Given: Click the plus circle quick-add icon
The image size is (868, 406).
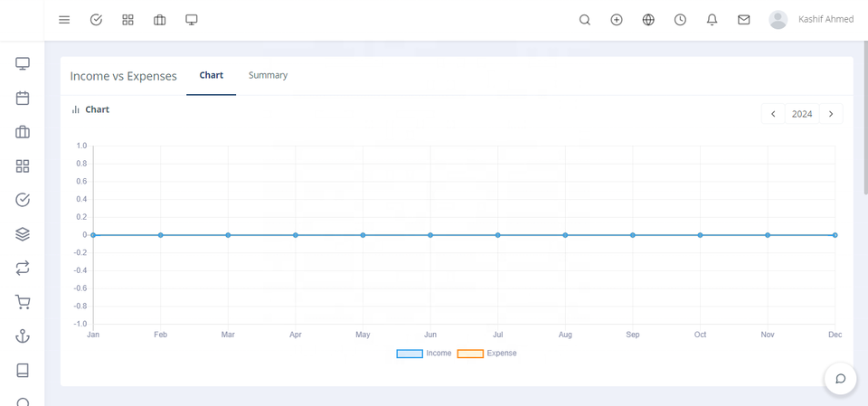Looking at the screenshot, I should point(617,20).
